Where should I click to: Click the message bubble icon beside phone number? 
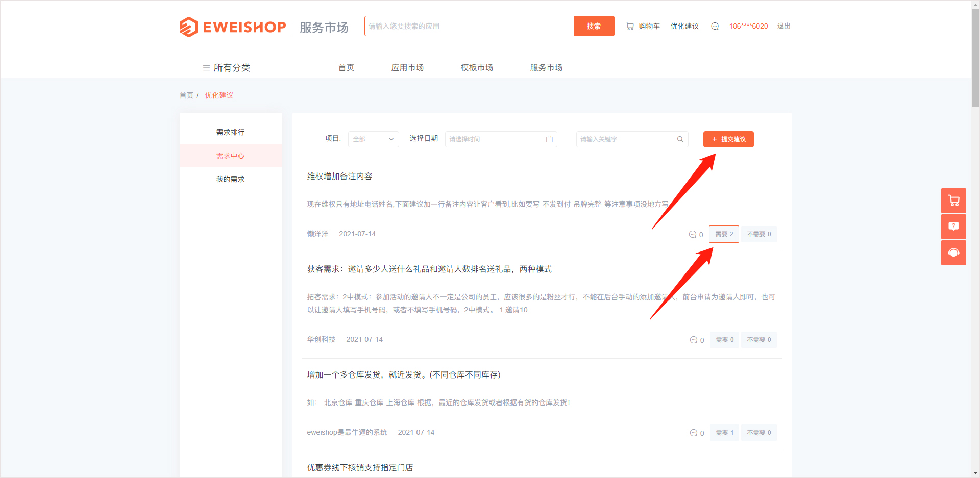(715, 26)
